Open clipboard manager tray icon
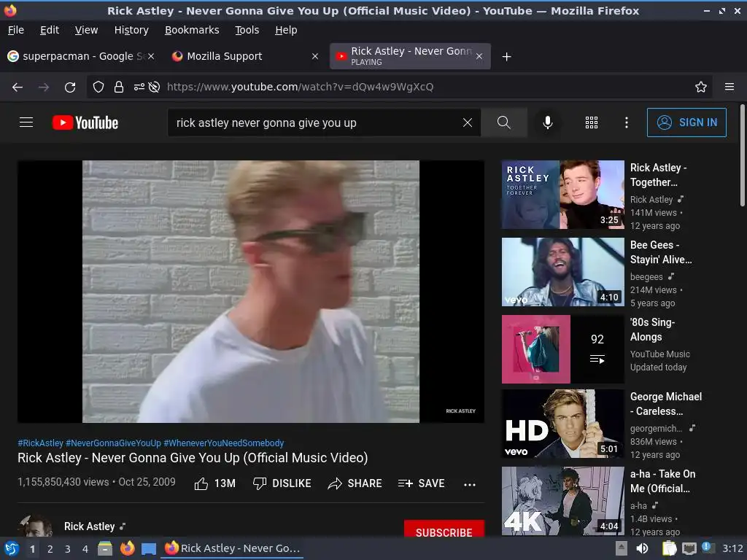The width and height of the screenshot is (747, 560). 670,548
